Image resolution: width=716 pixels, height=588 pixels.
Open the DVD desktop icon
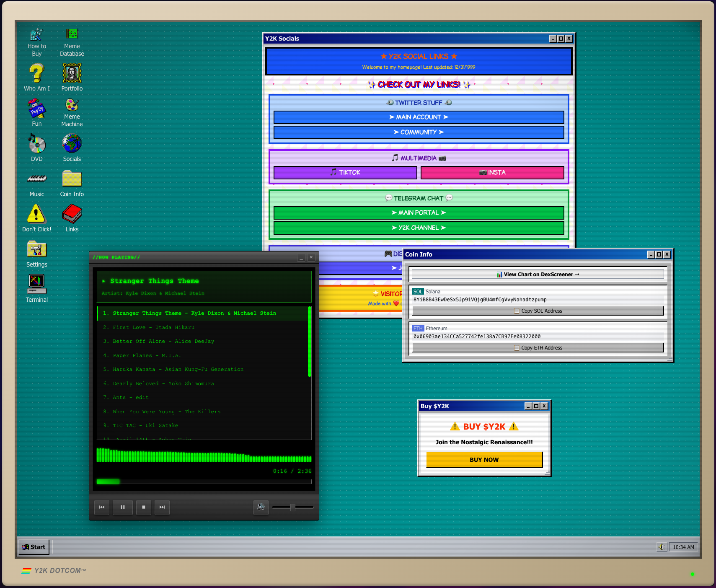(36, 145)
